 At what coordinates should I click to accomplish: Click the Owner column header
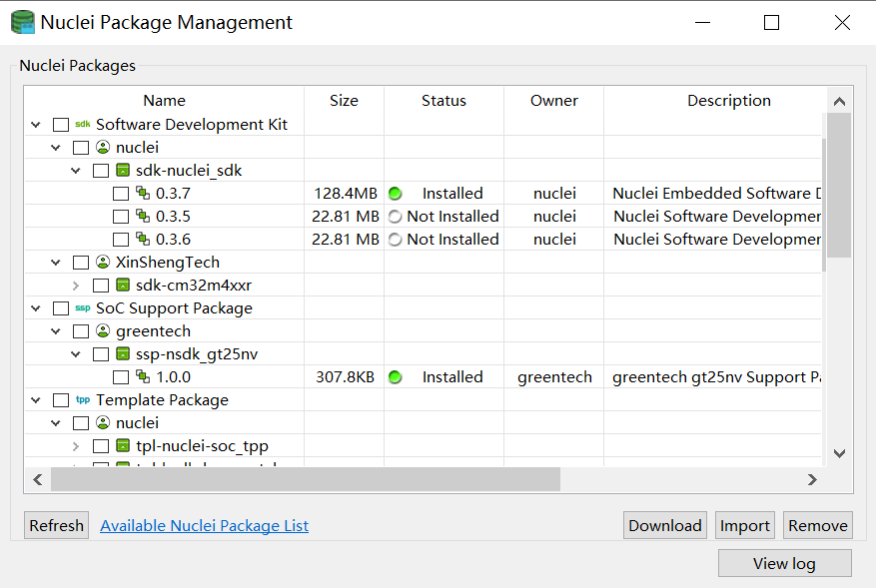554,101
